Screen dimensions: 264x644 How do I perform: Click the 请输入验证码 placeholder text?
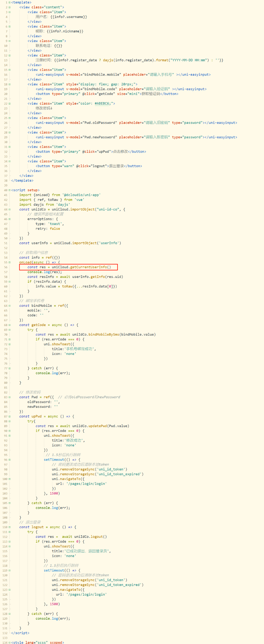click(157, 89)
